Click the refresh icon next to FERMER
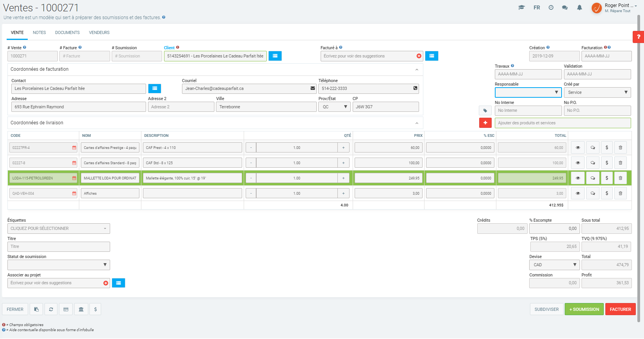The width and height of the screenshot is (644, 339). pos(51,309)
